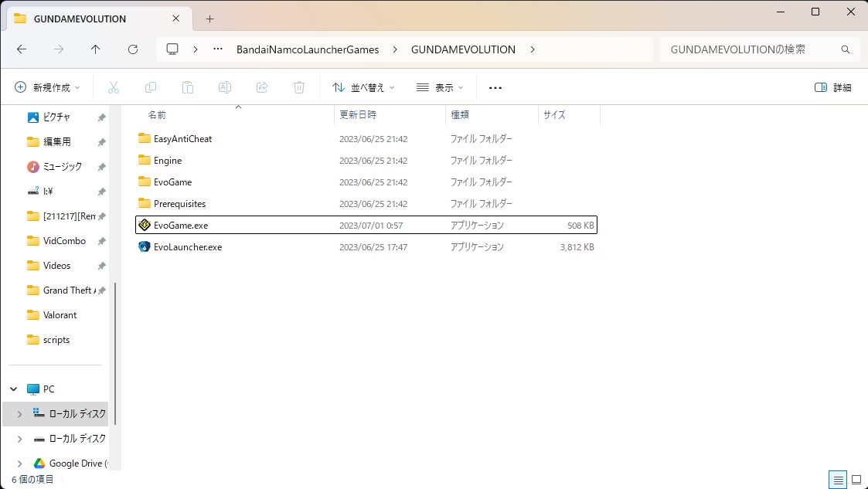Add a new tab with the plus button
868x489 pixels.
point(209,19)
